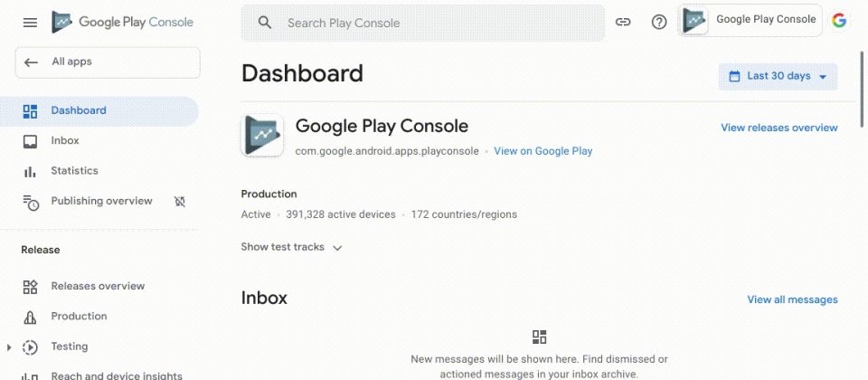868x380 pixels.
Task: Select Dashboard in the sidebar
Action: pyautogui.click(x=99, y=110)
